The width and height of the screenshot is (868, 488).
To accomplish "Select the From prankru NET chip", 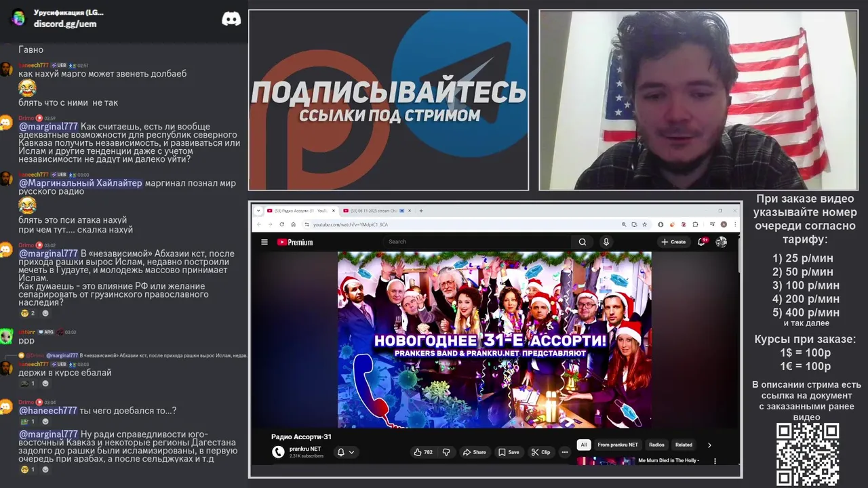I will [618, 445].
